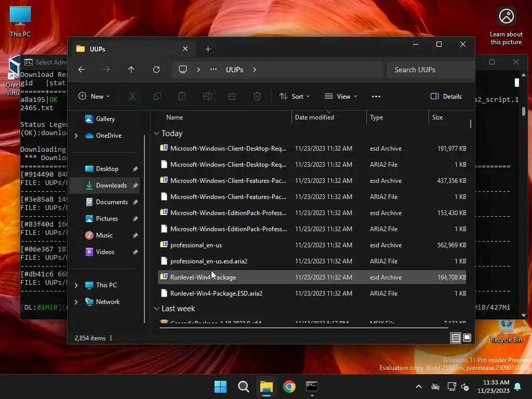Open the breadcrumb ellipsis in address bar
Screen dimensions: 532x399
(x=214, y=69)
